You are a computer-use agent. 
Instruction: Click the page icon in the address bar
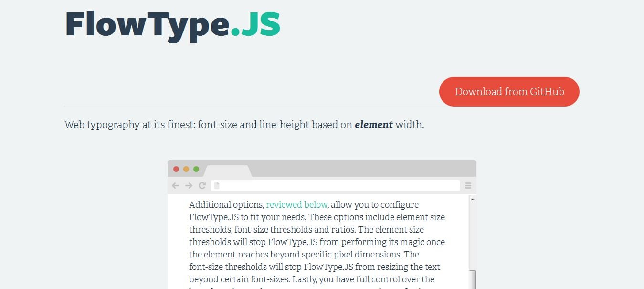(216, 186)
